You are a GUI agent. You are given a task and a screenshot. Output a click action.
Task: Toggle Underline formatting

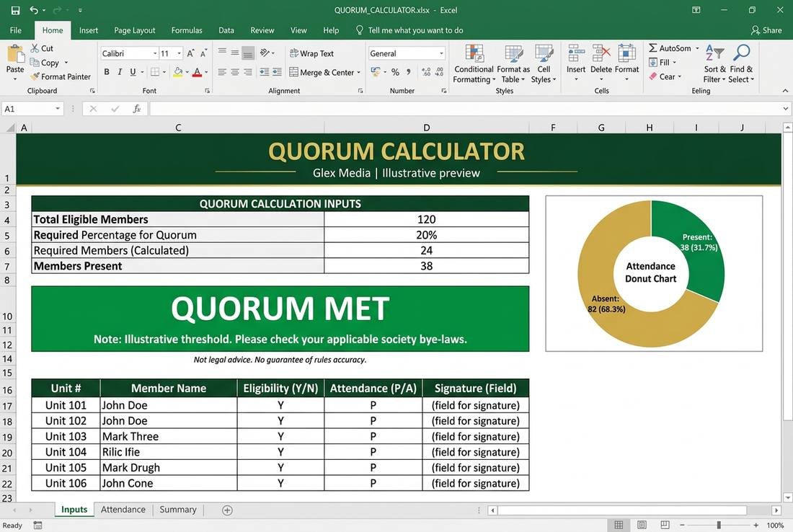click(133, 72)
